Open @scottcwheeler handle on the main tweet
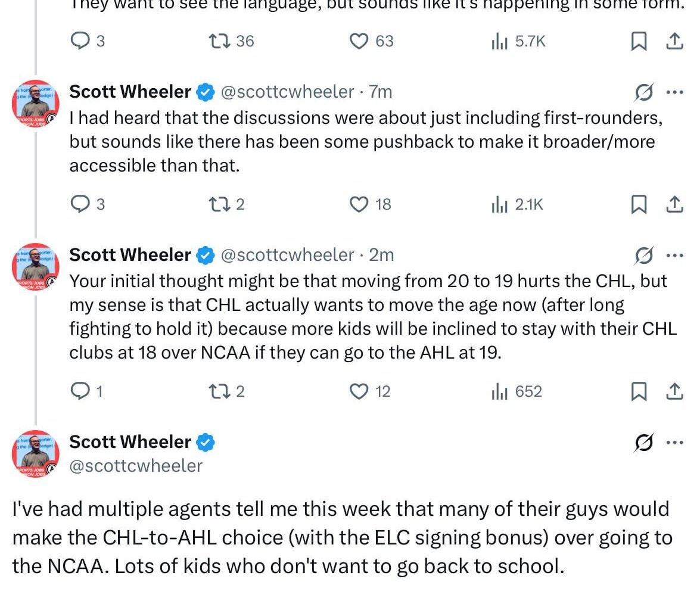700x610 pixels. point(136,465)
